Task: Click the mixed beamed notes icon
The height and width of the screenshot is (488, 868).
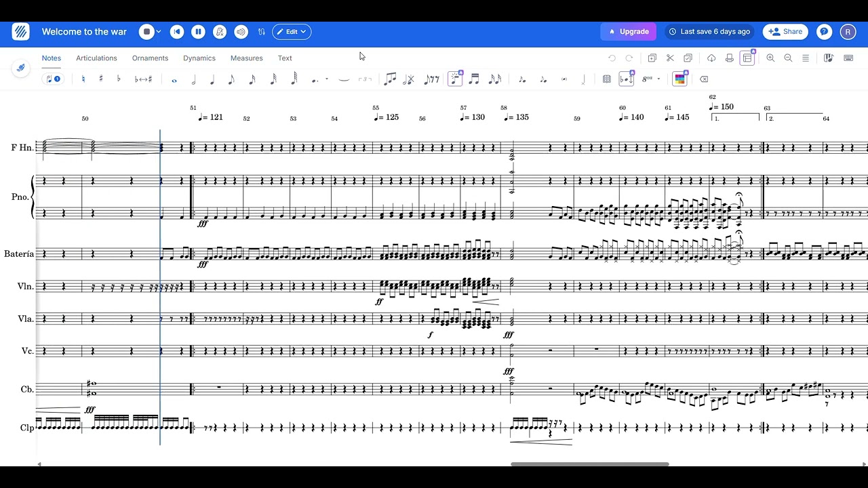Action: tap(495, 79)
